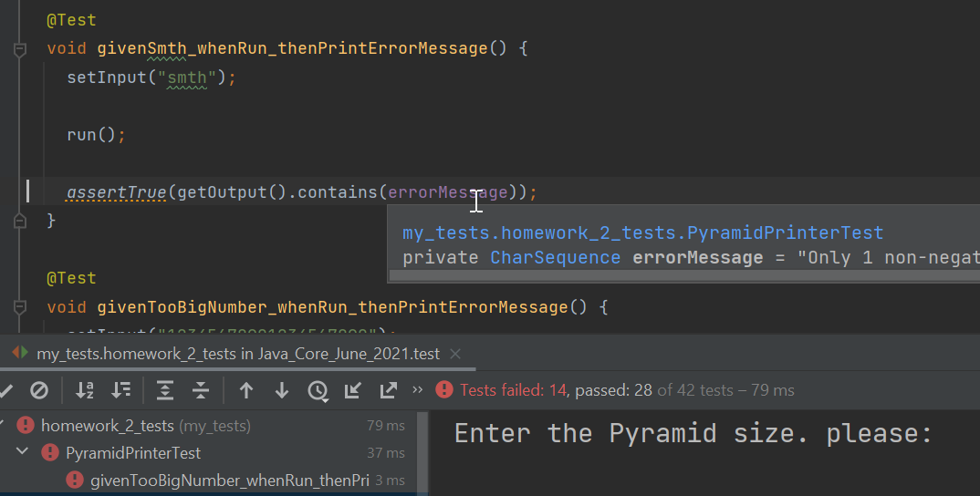The width and height of the screenshot is (980, 496).
Task: Go to previous failed test arrow
Action: pos(246,390)
